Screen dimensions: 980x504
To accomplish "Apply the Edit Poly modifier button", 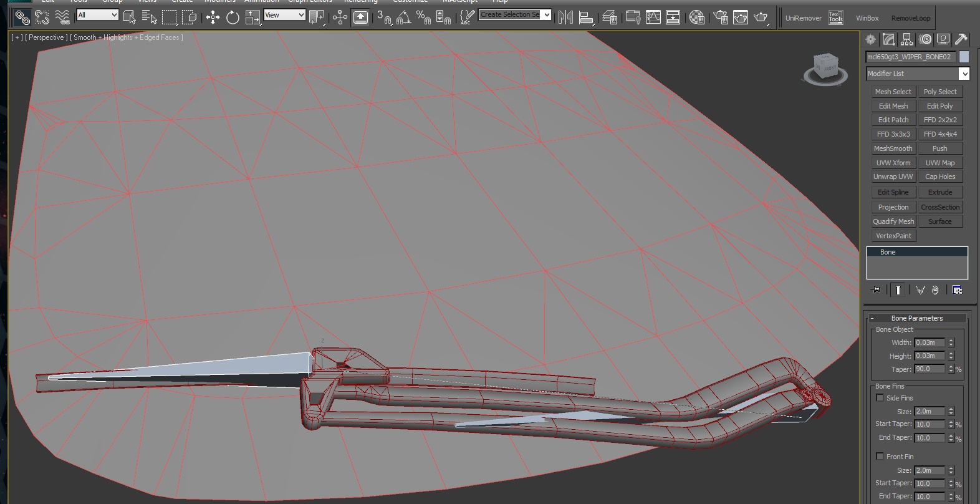I will [x=940, y=106].
